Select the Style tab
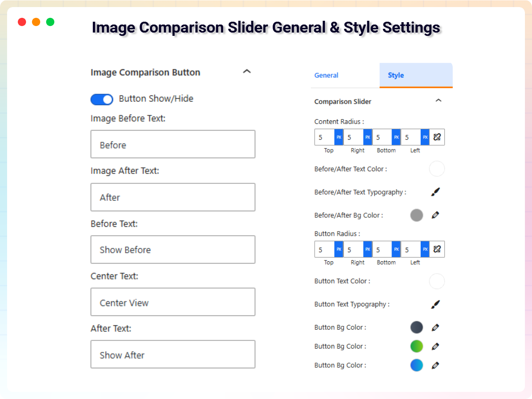 396,75
